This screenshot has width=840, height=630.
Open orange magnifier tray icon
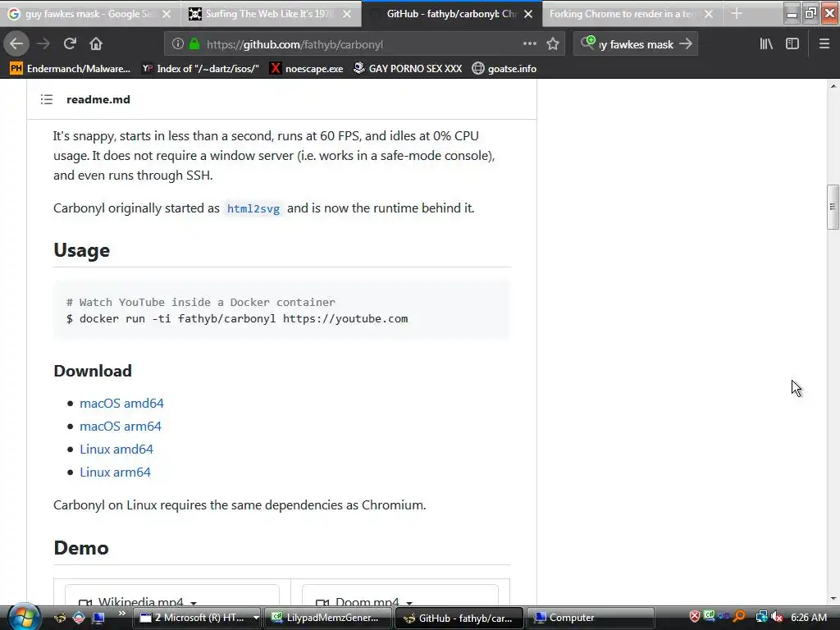click(x=739, y=617)
